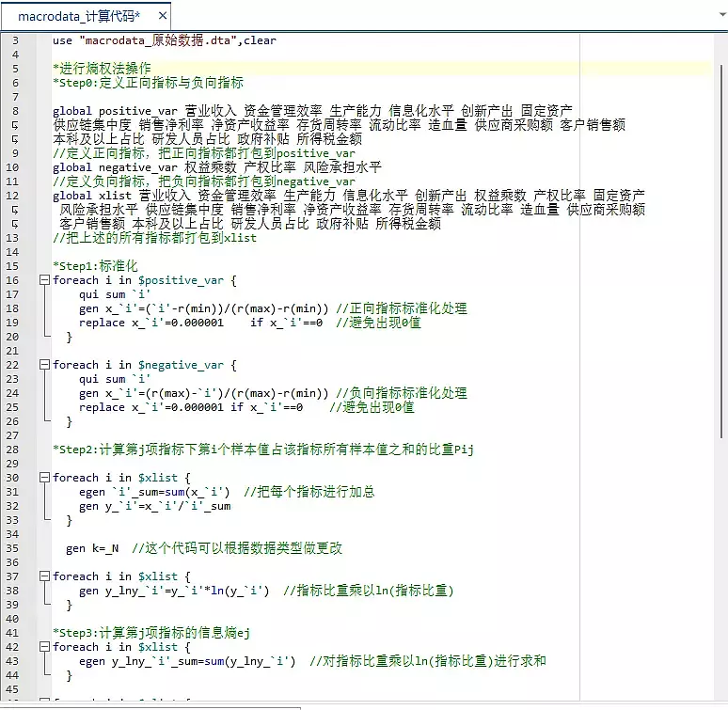This screenshot has width=728, height=710.
Task: Collapse the foreach $negative_var block on line 22
Action: pos(44,364)
